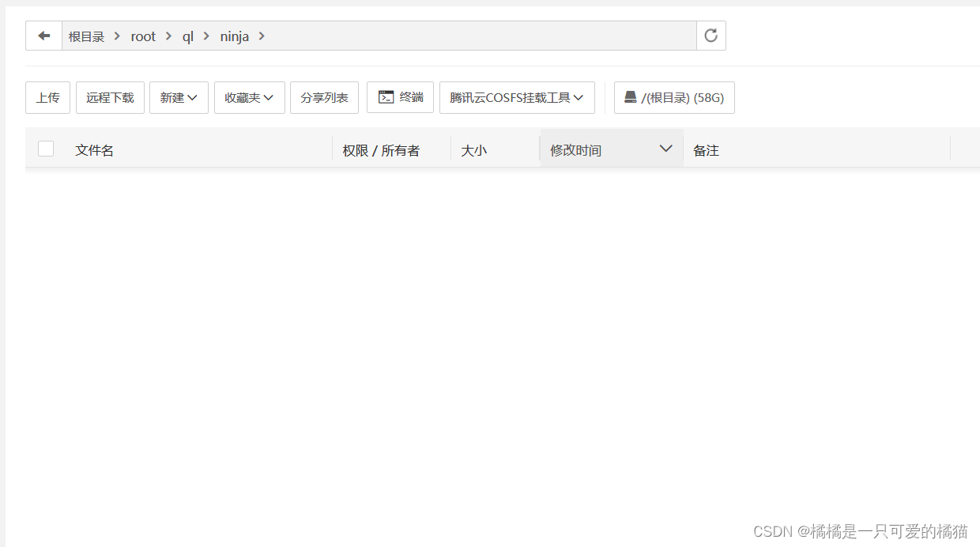Refresh the file list
Image resolution: width=980 pixels, height=547 pixels.
pos(710,36)
